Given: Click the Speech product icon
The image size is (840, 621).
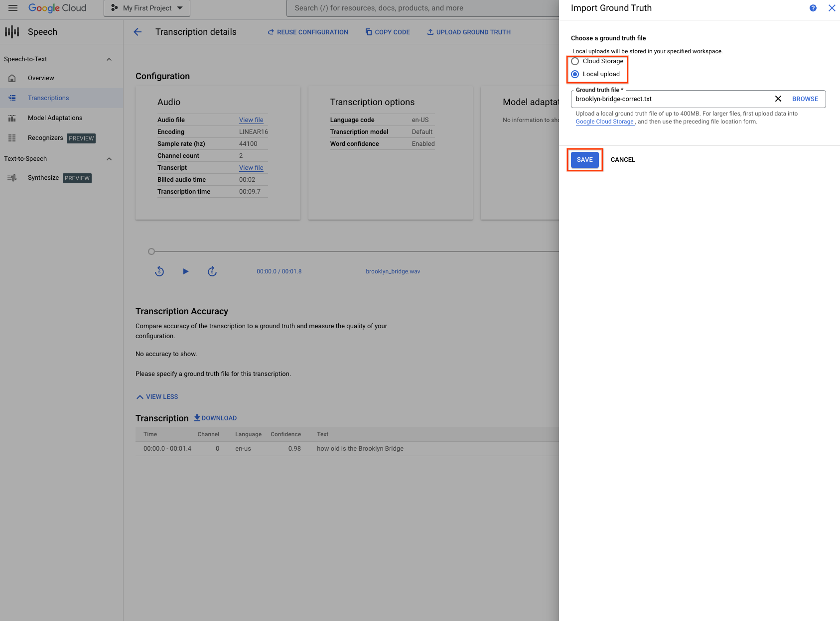Looking at the screenshot, I should pos(12,31).
